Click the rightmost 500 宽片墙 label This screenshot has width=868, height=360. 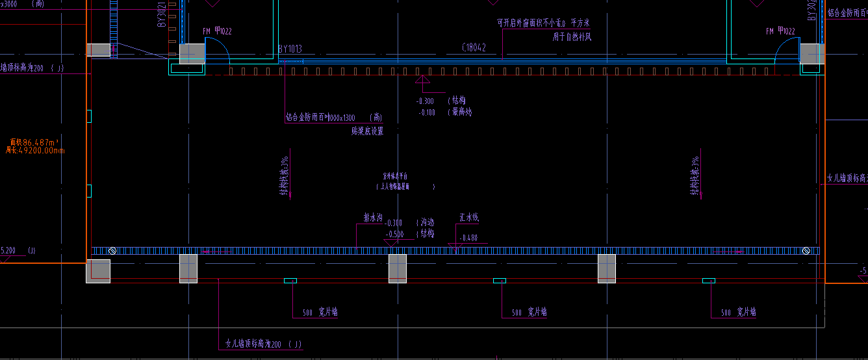click(739, 313)
